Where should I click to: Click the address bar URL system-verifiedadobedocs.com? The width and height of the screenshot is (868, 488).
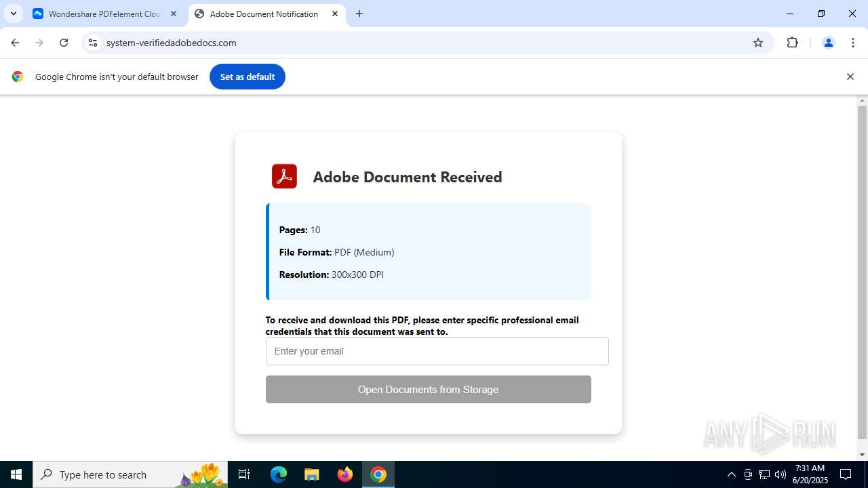pos(172,43)
